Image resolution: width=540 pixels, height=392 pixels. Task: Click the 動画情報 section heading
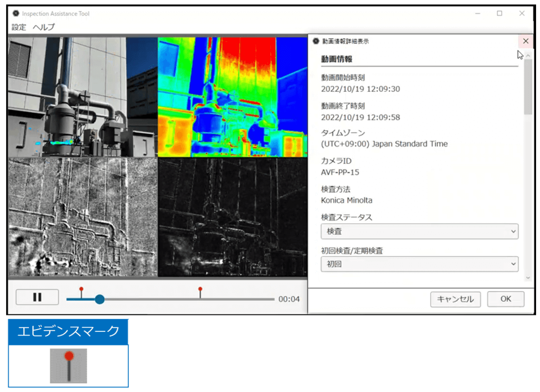[x=337, y=59]
